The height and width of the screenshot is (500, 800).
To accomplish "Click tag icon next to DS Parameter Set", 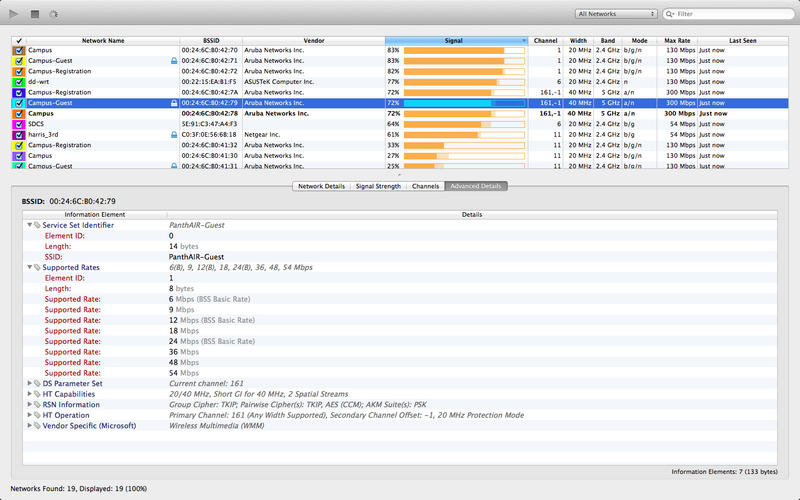I will pos(37,383).
